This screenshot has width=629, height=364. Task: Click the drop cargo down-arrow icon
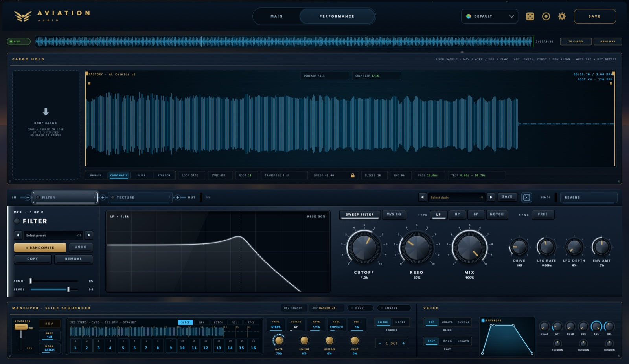46,112
